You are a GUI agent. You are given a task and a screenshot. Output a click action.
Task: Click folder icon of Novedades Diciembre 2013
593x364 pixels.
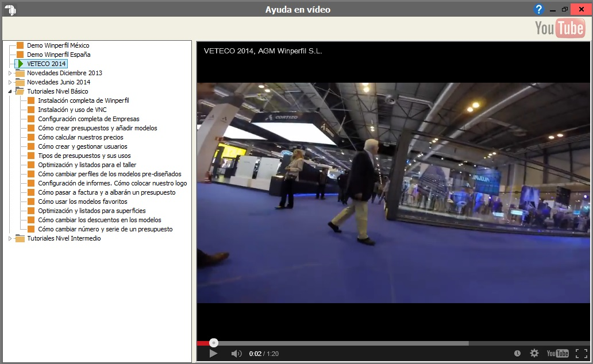(x=20, y=73)
